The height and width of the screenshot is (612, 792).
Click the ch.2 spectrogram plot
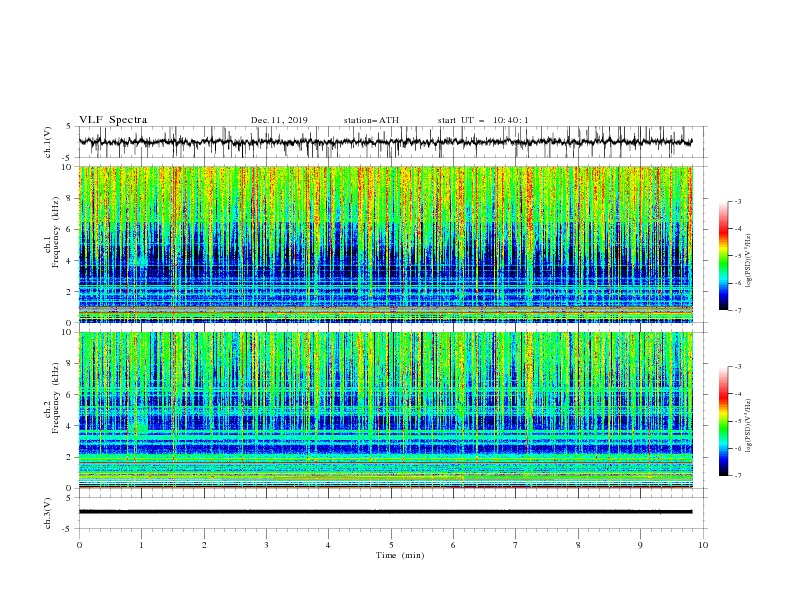[x=385, y=410]
